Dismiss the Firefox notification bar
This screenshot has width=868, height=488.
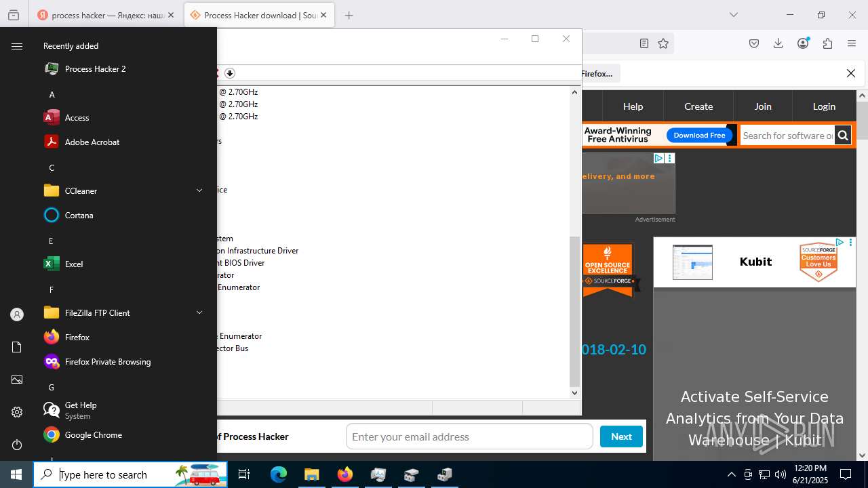(851, 73)
